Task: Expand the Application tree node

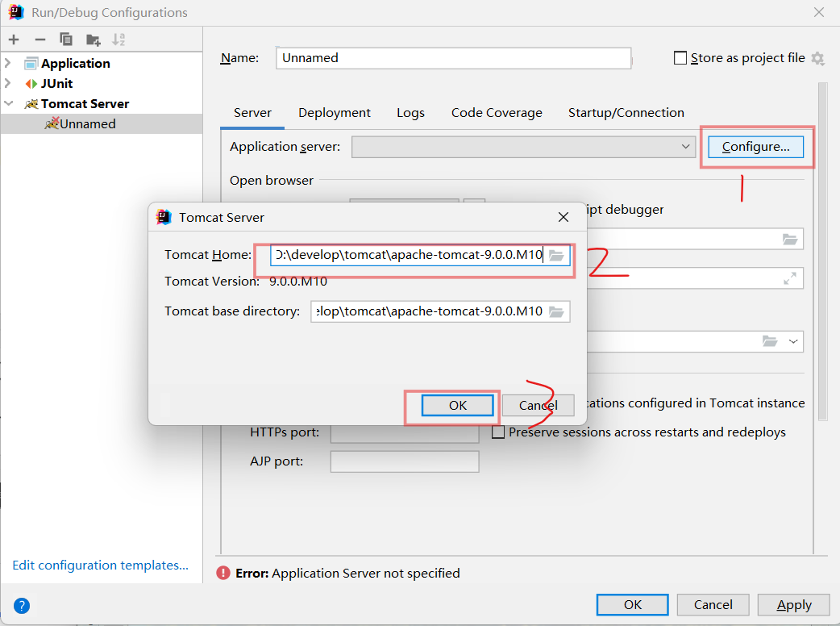Action: pyautogui.click(x=8, y=63)
